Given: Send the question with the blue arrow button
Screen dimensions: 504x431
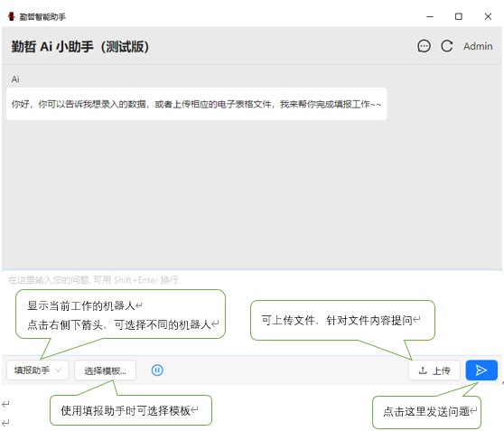Looking at the screenshot, I should (481, 370).
